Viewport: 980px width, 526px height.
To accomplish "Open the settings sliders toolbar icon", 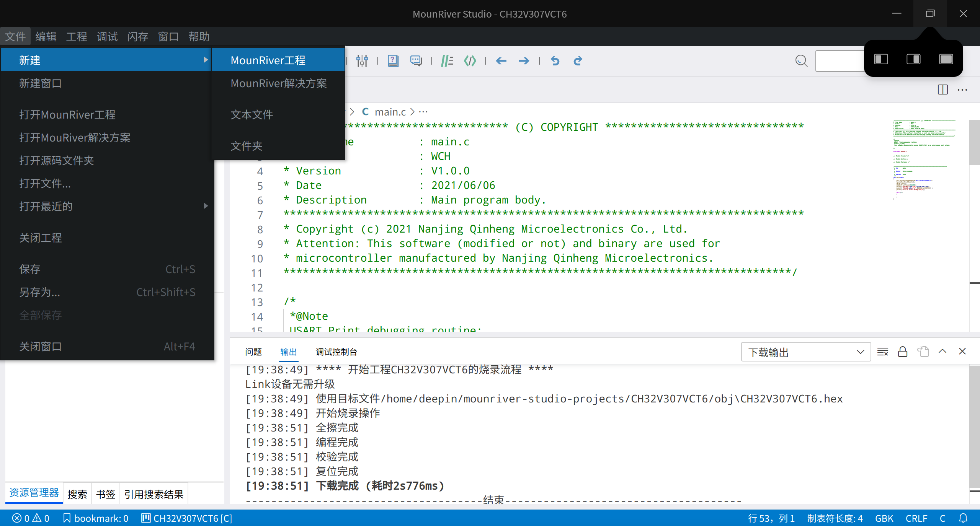I will [x=362, y=60].
